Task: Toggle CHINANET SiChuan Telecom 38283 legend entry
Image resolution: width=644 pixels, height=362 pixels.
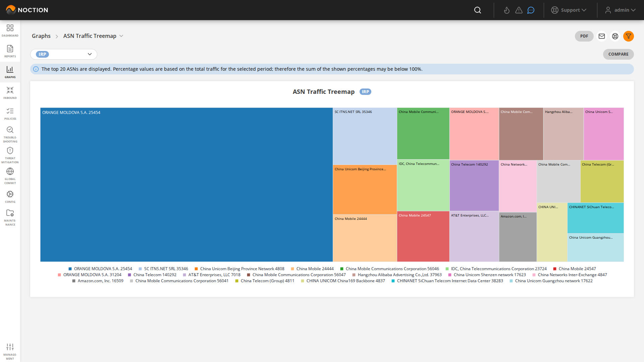Action: 447,281
